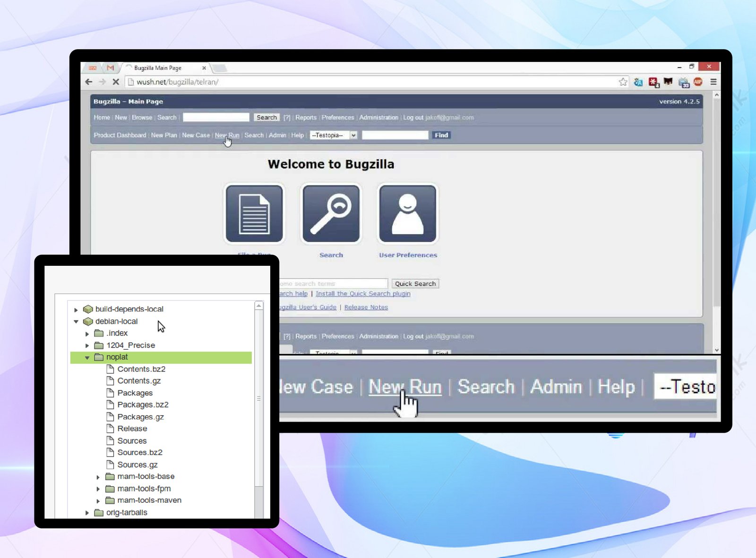Click the File a Bug document icon

click(254, 213)
